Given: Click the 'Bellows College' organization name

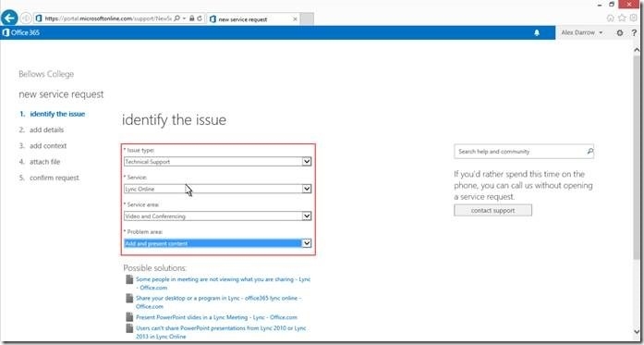Looking at the screenshot, I should point(46,74).
